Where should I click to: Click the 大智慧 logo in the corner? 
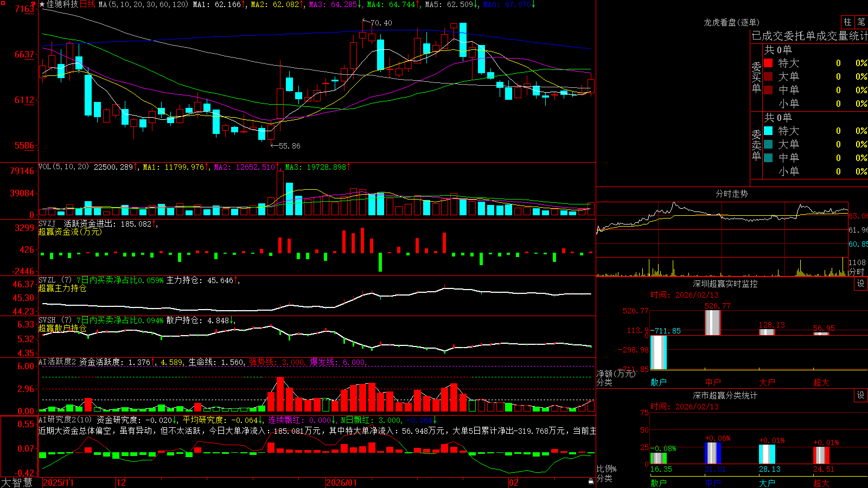point(17,483)
